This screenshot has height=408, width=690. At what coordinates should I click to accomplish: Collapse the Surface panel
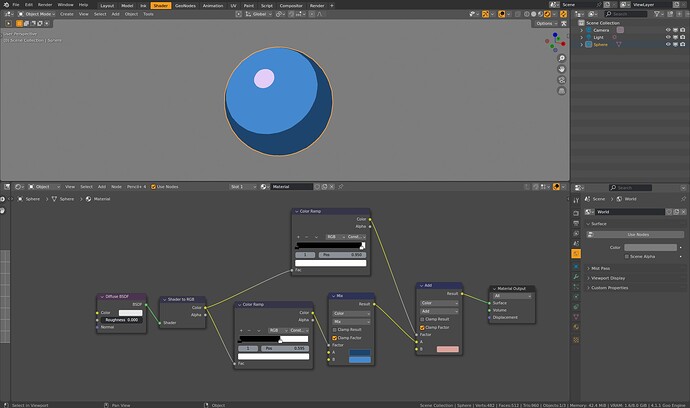pyautogui.click(x=636, y=224)
